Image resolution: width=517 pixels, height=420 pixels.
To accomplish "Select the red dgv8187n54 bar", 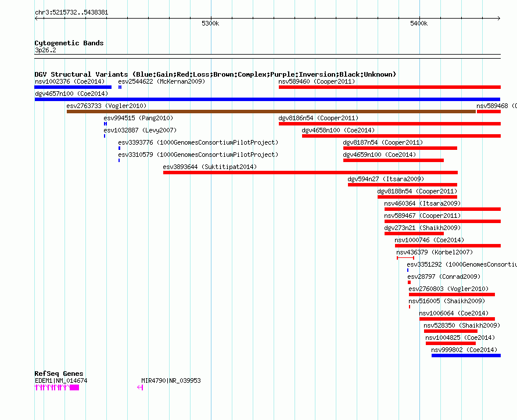I will point(400,148).
